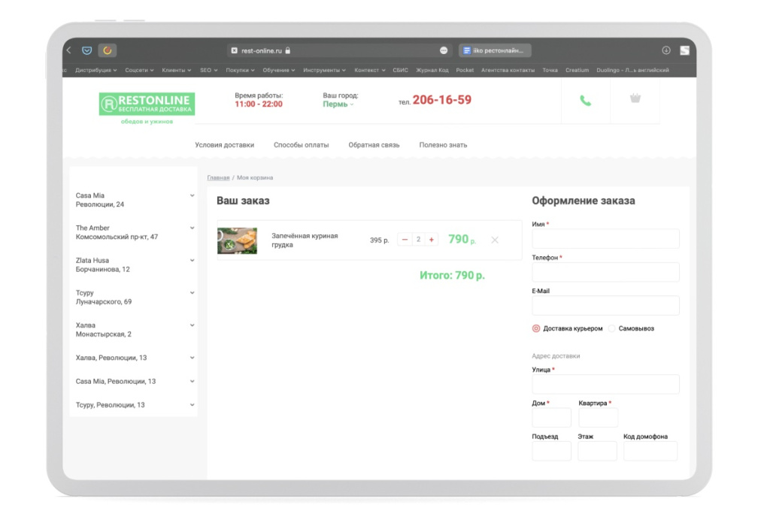The image size is (770, 532).
Task: Click the lock icon in address bar
Action: pyautogui.click(x=288, y=50)
